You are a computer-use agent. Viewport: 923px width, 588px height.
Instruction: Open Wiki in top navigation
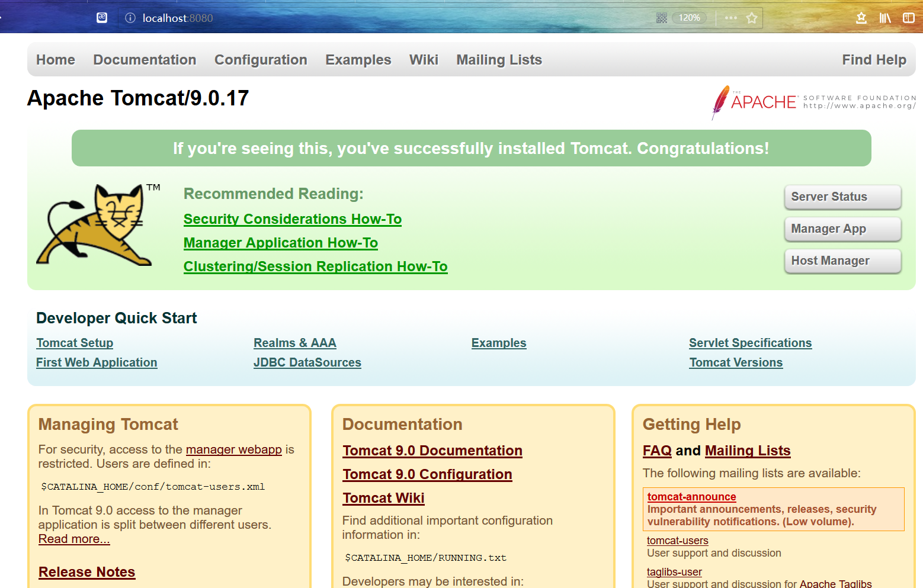click(424, 60)
